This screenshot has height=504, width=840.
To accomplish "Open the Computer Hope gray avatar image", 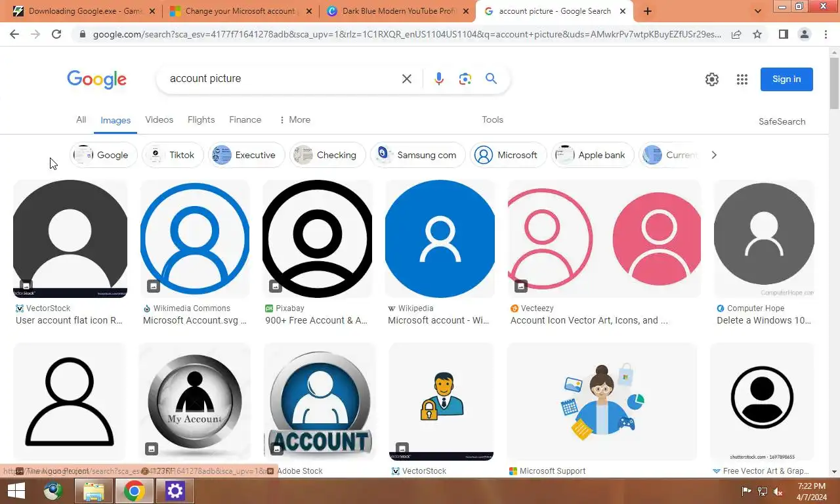I will [x=764, y=239].
